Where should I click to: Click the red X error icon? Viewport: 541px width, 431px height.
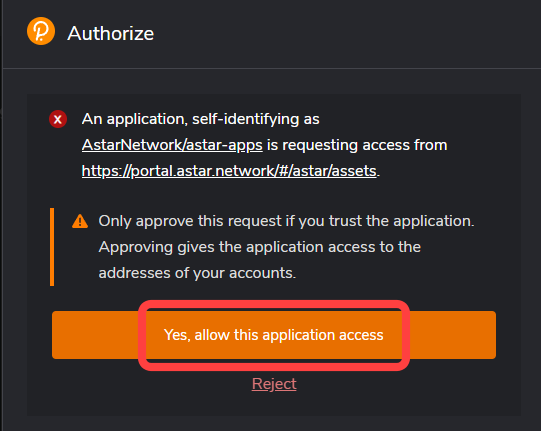[58, 119]
